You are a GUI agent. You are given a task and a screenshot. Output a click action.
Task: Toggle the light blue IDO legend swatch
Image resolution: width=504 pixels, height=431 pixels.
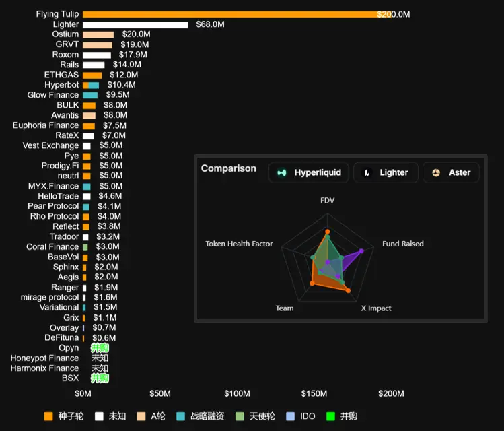click(x=290, y=416)
